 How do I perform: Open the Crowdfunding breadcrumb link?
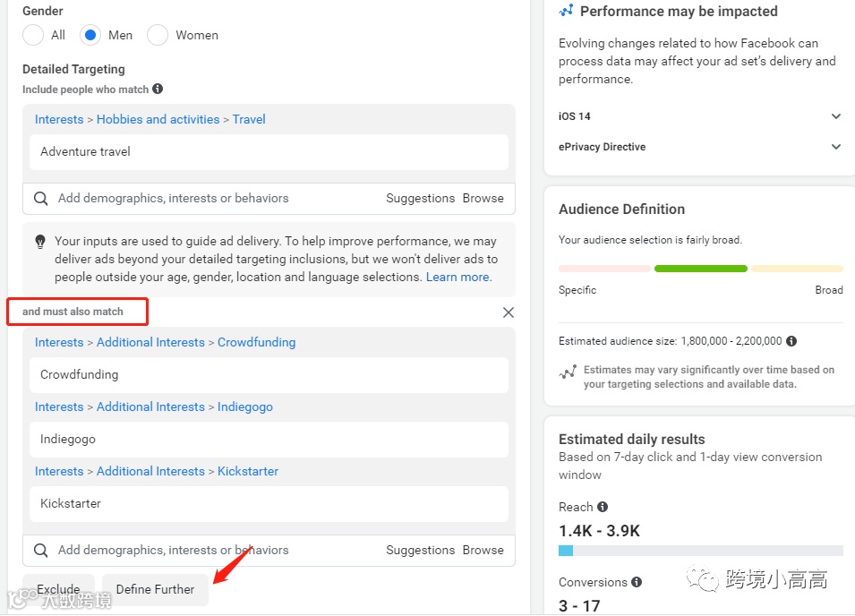pos(256,342)
